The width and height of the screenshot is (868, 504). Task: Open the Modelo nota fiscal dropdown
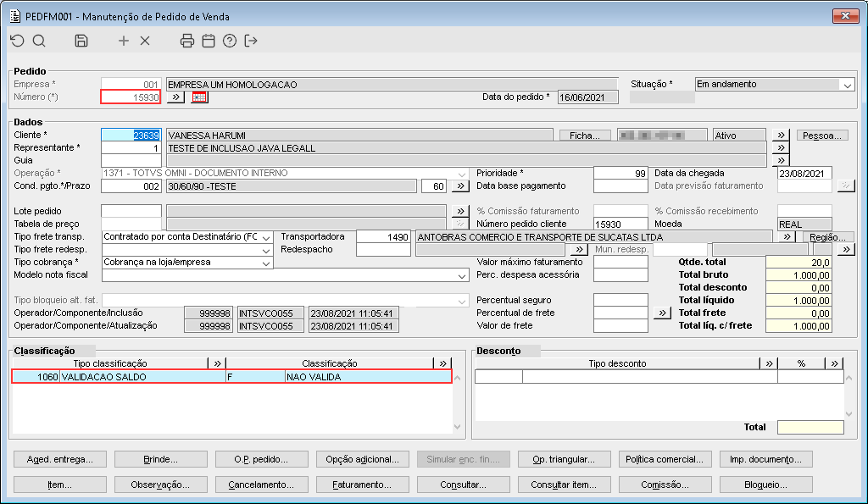pos(461,275)
